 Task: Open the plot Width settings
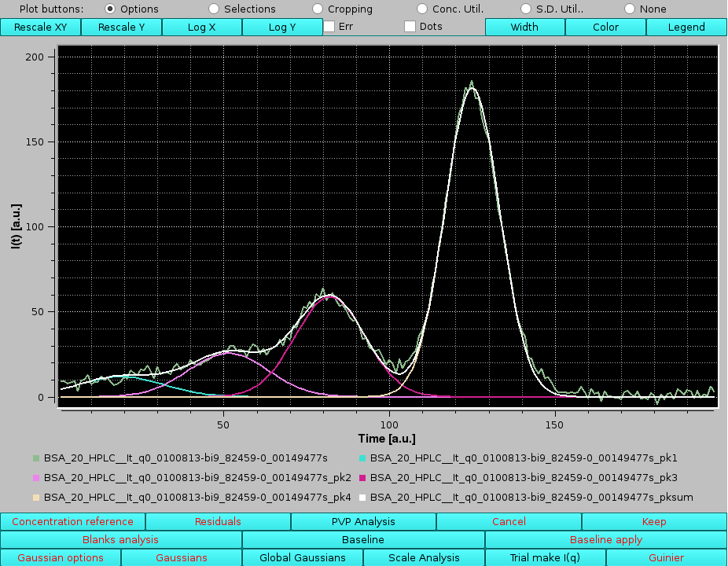pos(524,26)
